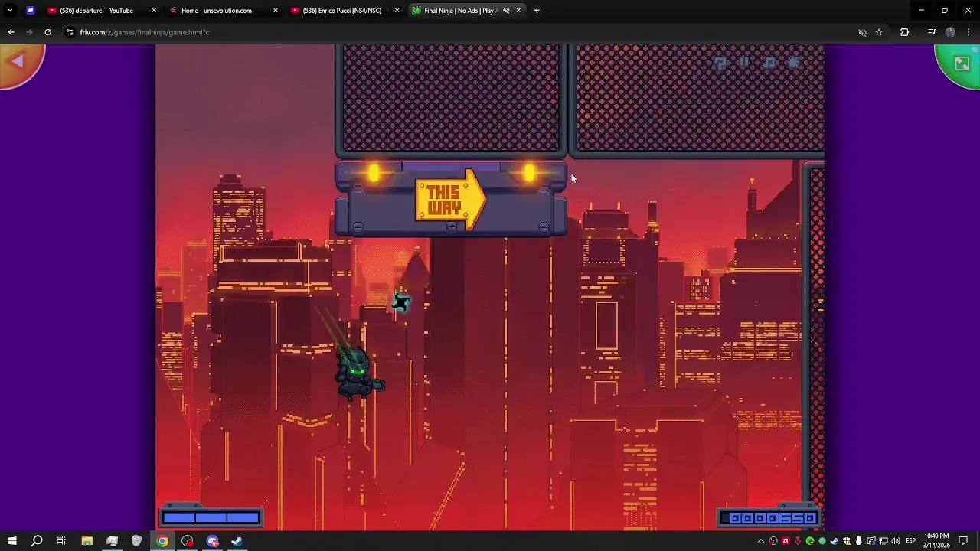Bookmark this page with the star icon
980x551 pixels.
879,32
